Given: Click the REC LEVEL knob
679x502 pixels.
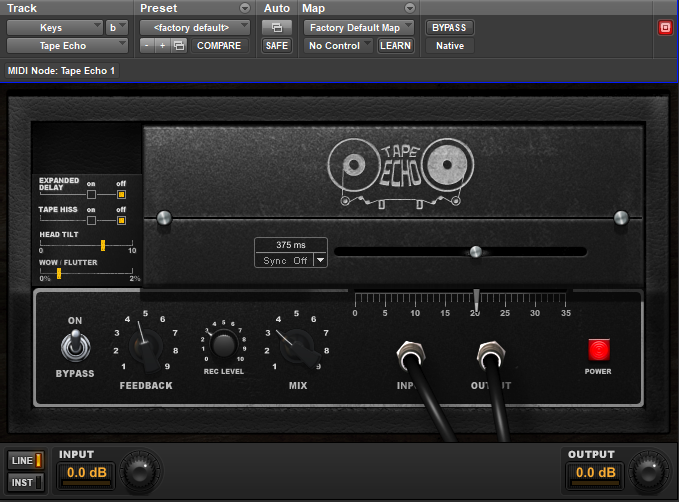Looking at the screenshot, I should click(x=224, y=345).
